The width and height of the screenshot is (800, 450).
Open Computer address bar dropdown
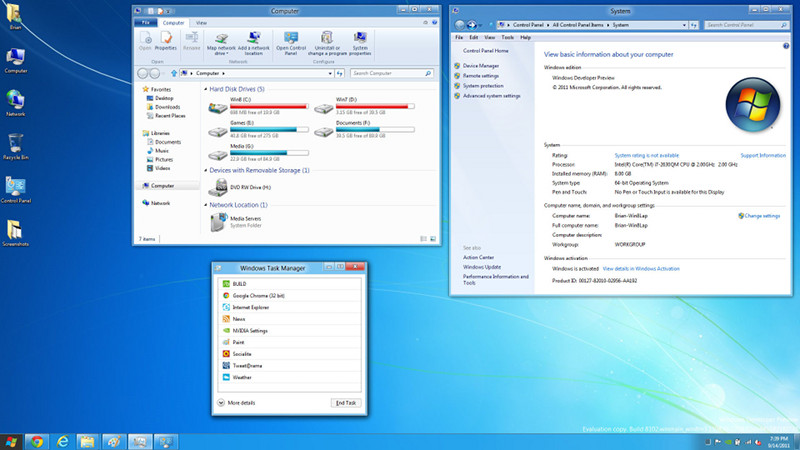pyautogui.click(x=330, y=73)
